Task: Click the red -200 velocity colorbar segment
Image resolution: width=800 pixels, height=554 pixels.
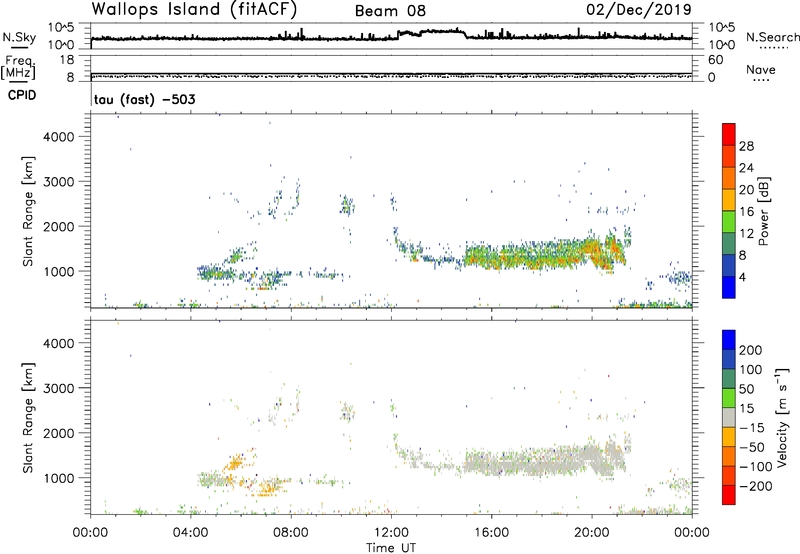Action: 729,495
